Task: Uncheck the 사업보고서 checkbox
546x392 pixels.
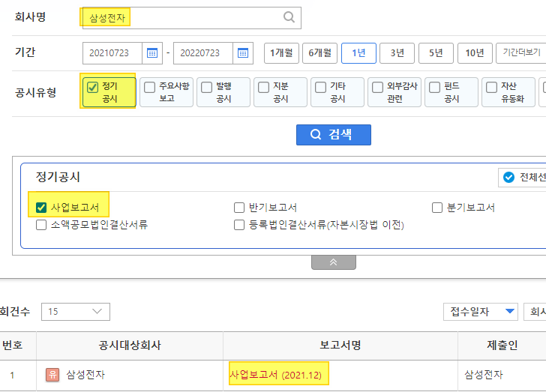Action: 41,208
